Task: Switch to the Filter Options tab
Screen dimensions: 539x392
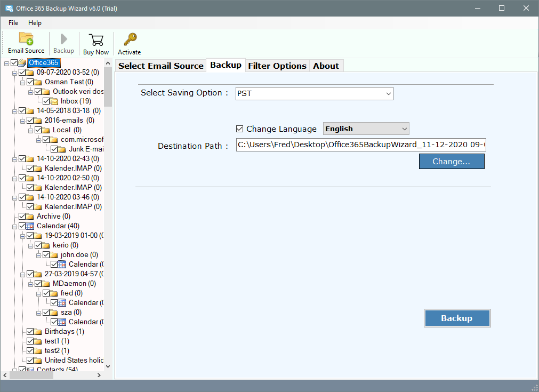Action: pos(277,66)
